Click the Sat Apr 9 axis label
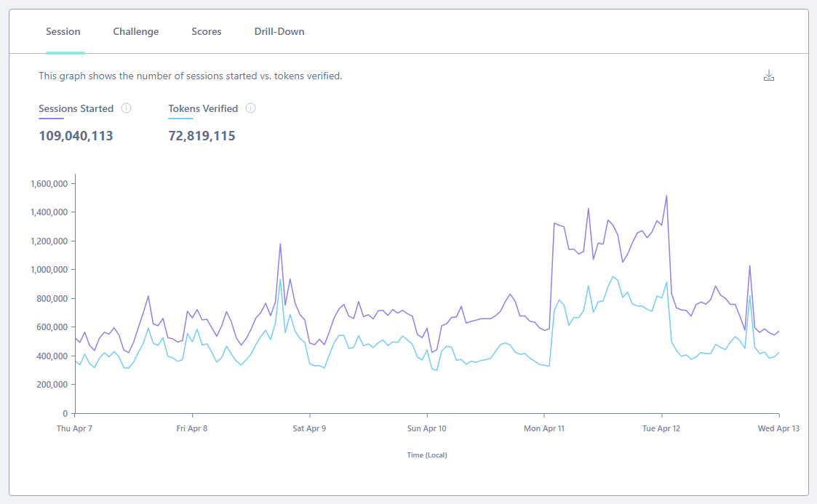This screenshot has width=817, height=504. [x=309, y=428]
